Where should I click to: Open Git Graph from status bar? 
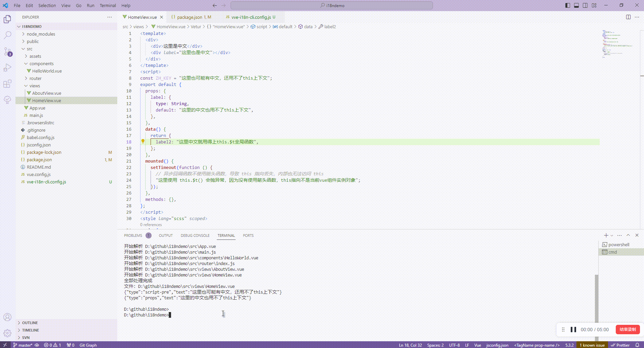(88, 345)
